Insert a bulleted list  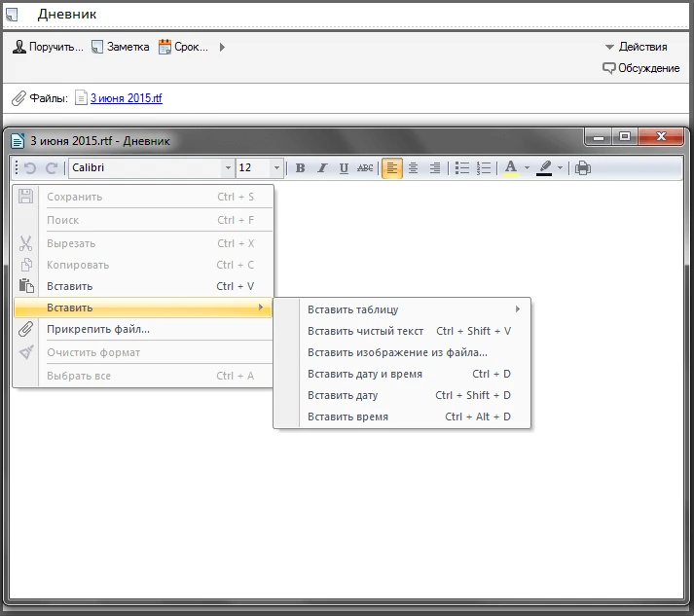coord(462,168)
